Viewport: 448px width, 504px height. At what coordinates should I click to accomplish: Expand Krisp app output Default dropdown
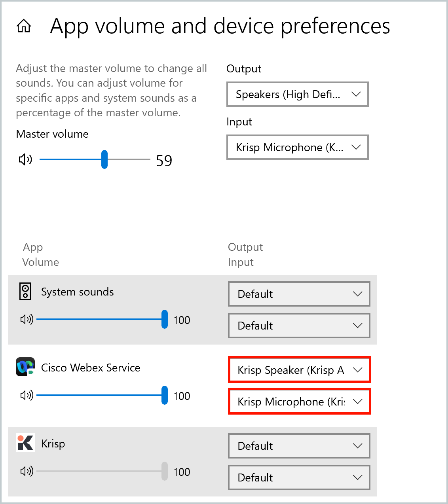coord(299,446)
